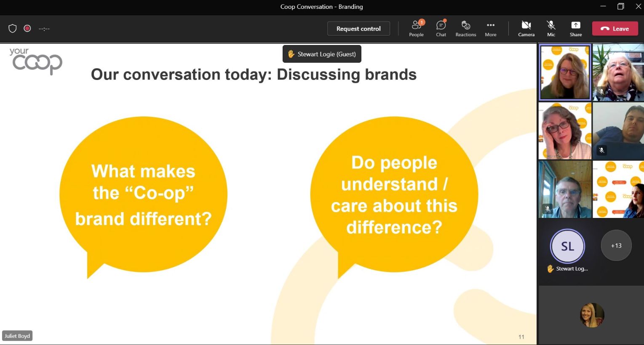Click the meeting timer display
Screen dimensions: 644x345
44,29
